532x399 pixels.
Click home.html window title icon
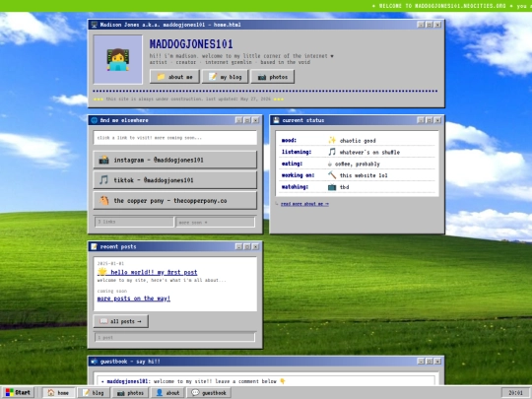pos(95,25)
